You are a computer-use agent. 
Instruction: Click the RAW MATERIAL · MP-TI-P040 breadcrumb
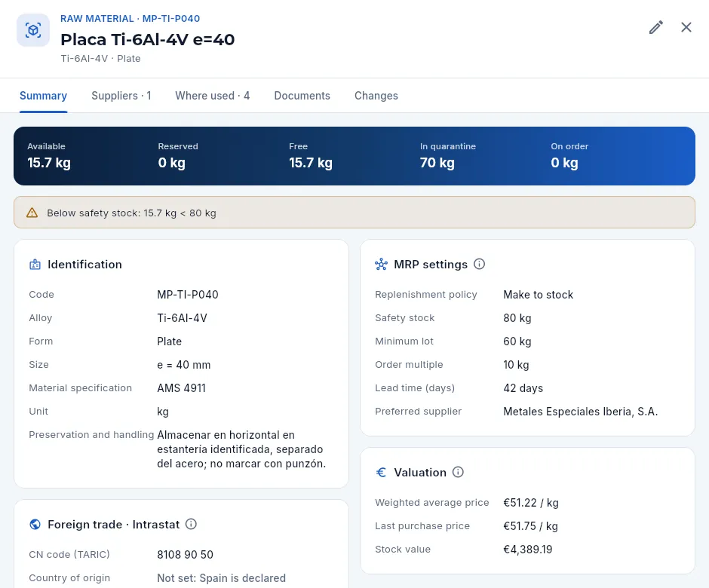[130, 19]
